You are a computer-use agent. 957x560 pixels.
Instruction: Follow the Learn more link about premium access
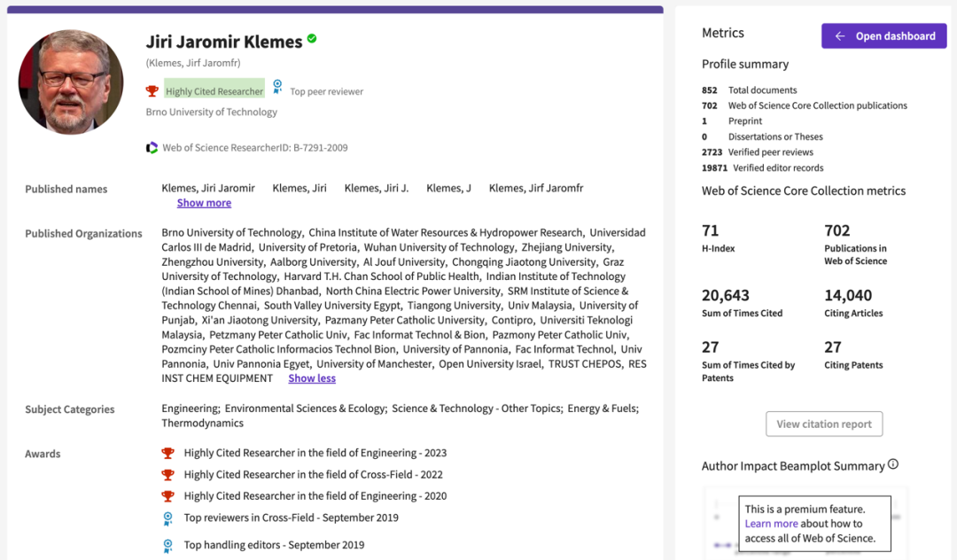coord(772,524)
